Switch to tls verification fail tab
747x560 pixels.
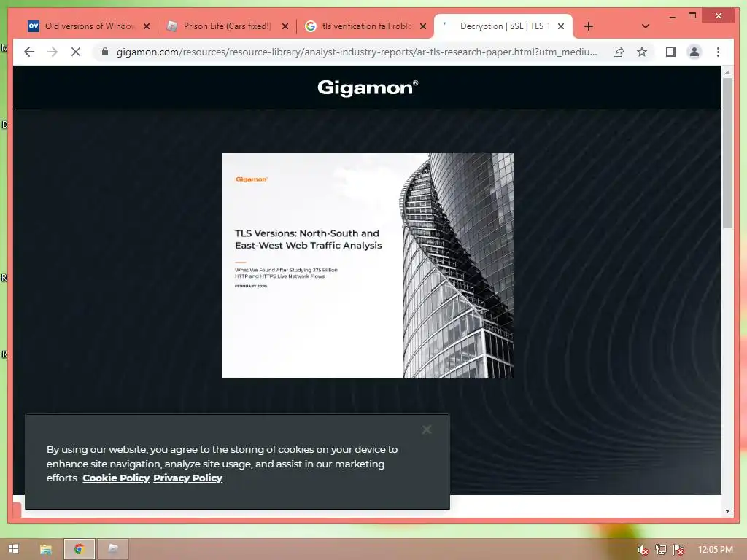point(366,26)
